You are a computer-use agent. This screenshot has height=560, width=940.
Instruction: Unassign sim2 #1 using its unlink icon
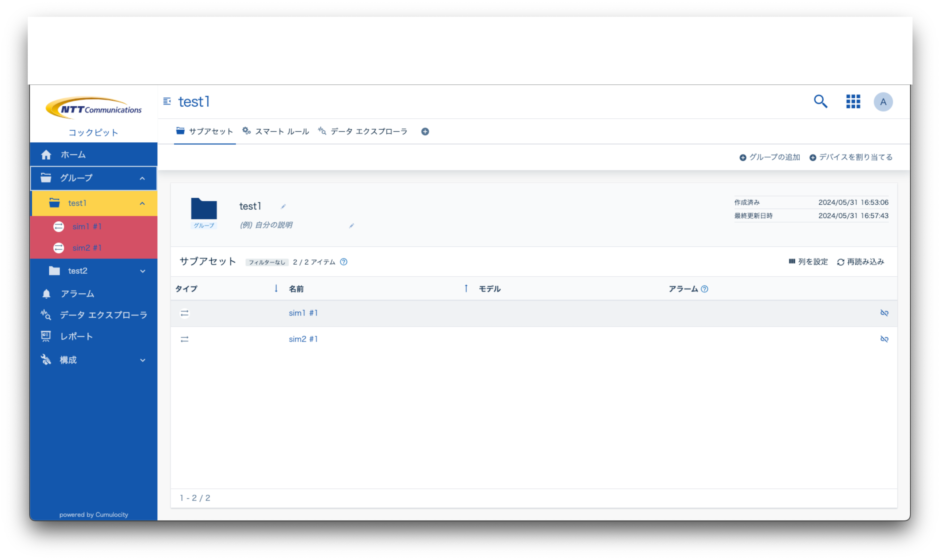coord(884,339)
